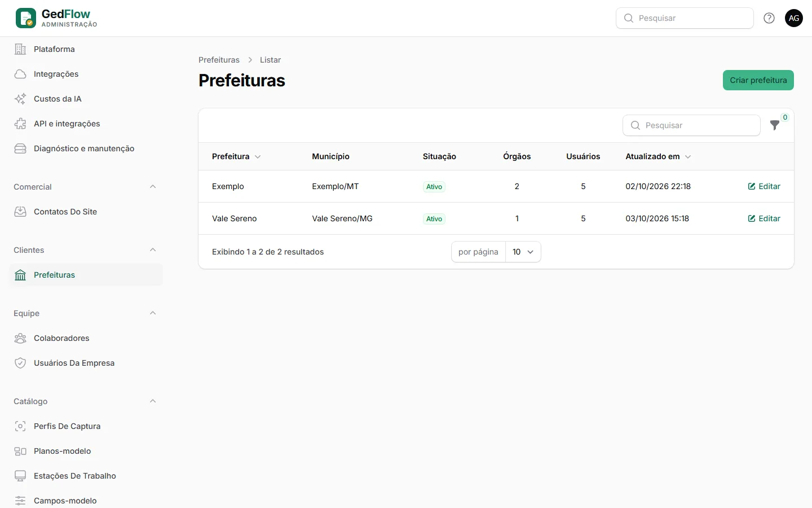
Task: Click the Listar breadcrumb text
Action: (270, 60)
